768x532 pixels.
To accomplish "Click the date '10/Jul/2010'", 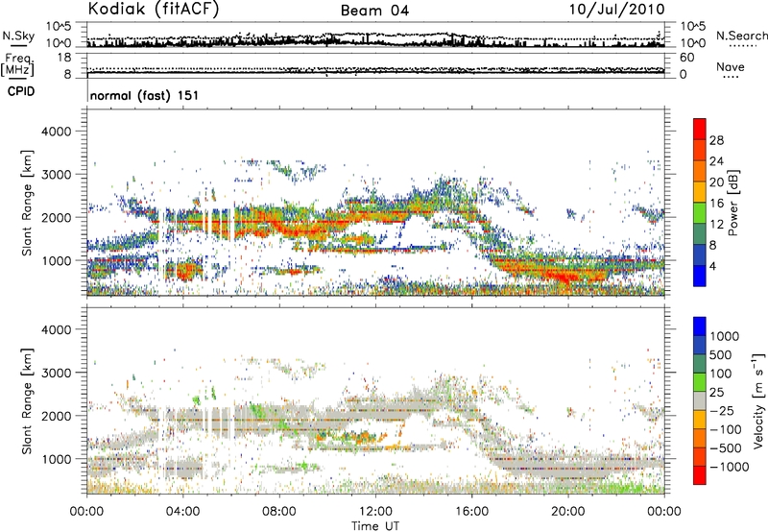I will point(616,10).
